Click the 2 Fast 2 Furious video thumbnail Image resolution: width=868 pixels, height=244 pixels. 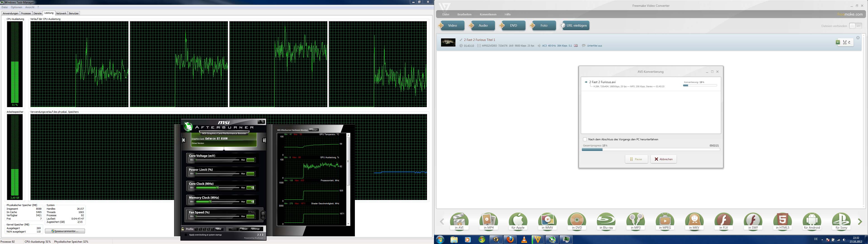pos(448,42)
